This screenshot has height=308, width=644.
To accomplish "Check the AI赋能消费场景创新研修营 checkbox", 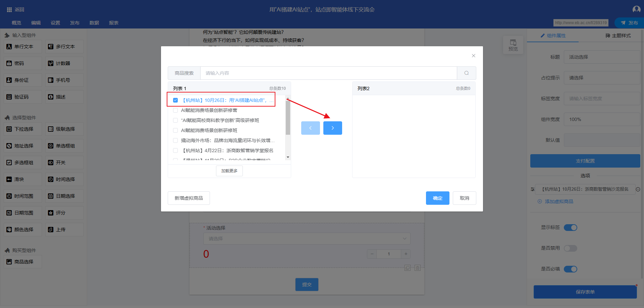I will [x=175, y=110].
